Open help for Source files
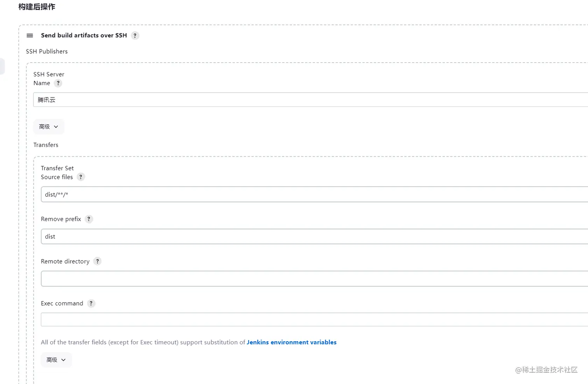This screenshot has height=384, width=588. point(80,177)
